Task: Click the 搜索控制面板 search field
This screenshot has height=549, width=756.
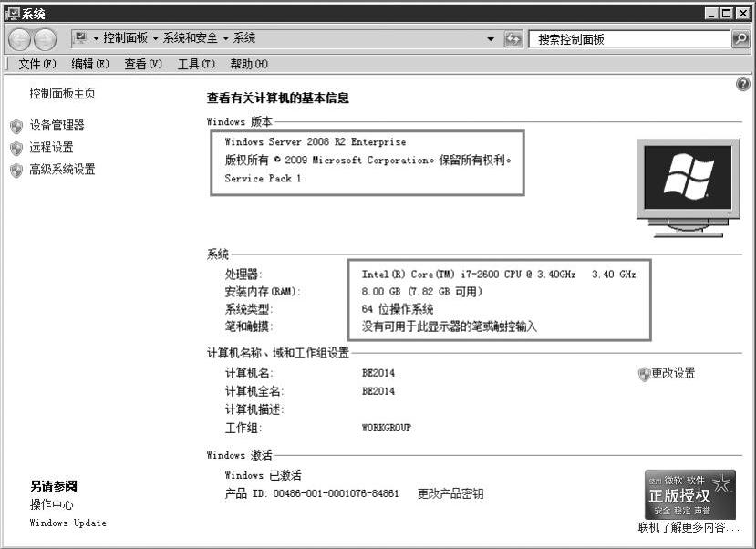Action: 629,39
